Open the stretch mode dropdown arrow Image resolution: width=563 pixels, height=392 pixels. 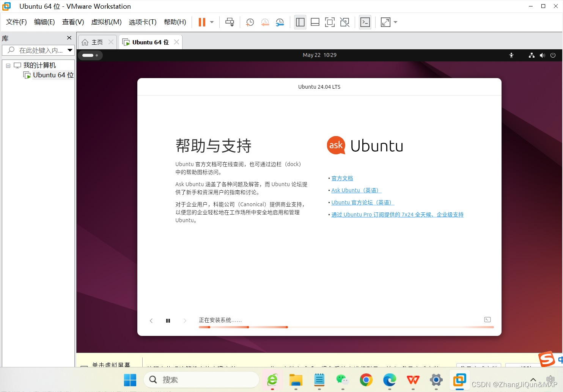tap(395, 22)
